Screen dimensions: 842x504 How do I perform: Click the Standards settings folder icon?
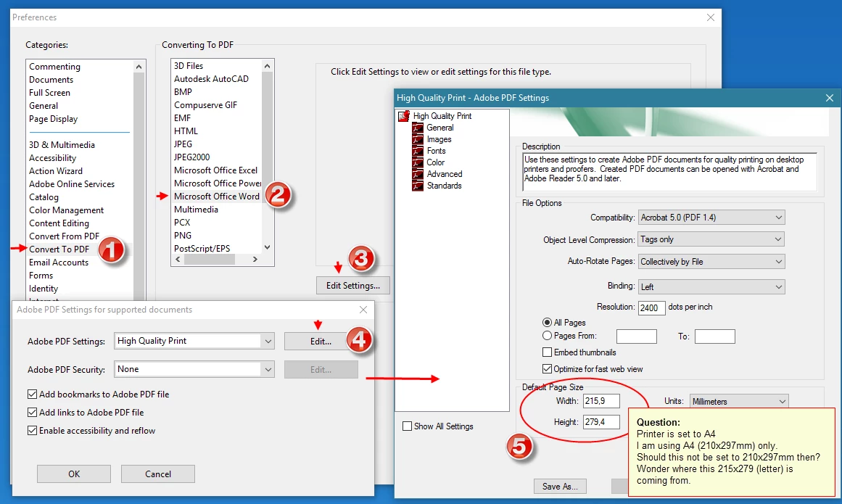(418, 186)
